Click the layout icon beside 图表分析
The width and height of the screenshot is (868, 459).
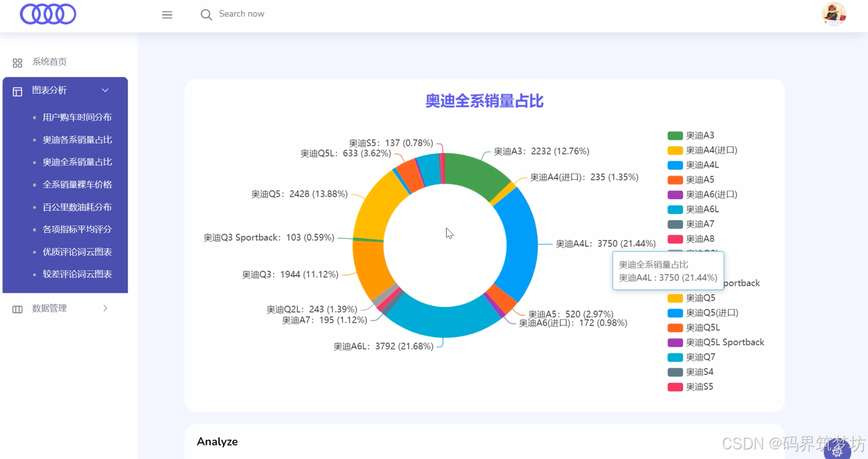[17, 91]
